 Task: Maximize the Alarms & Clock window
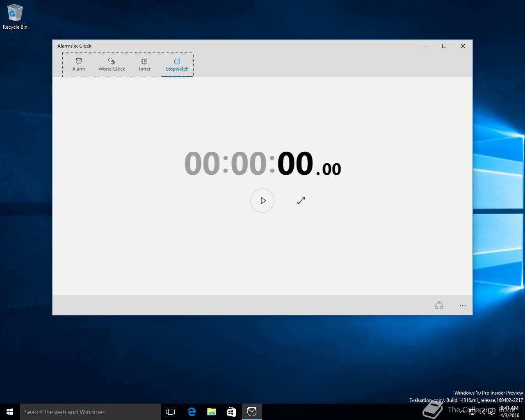point(444,46)
